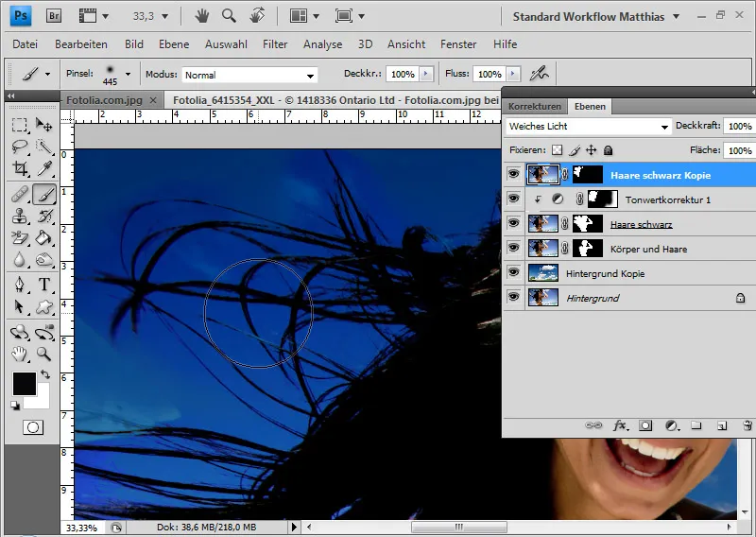
Task: Select the History Brush tool
Action: (44, 216)
